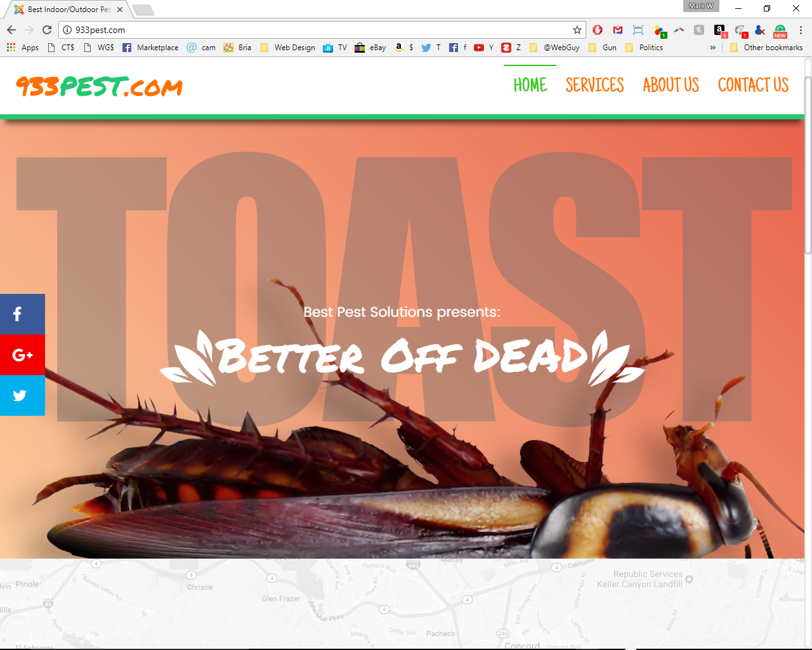Screen dimensions: 812x650
Task: Open the TV bookmark
Action: 335,48
